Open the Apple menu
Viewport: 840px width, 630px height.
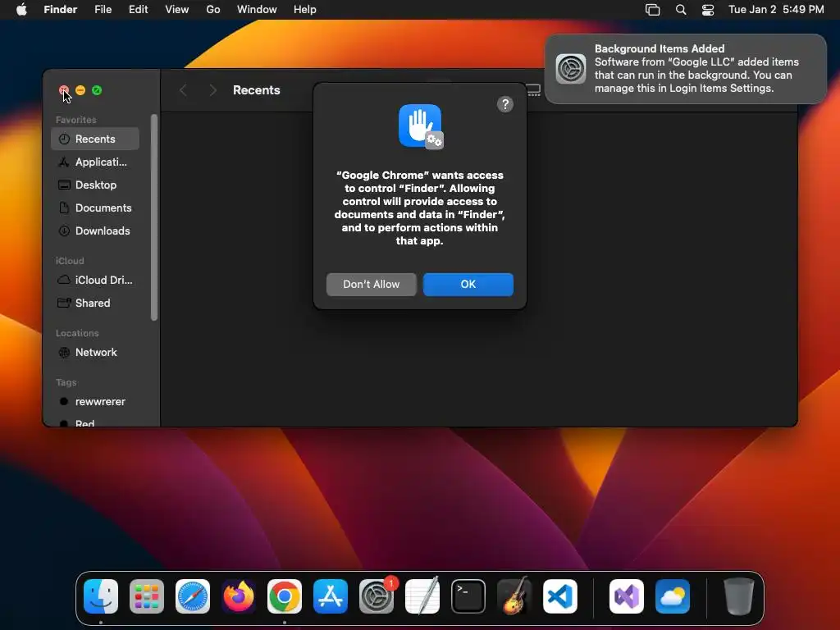click(21, 10)
